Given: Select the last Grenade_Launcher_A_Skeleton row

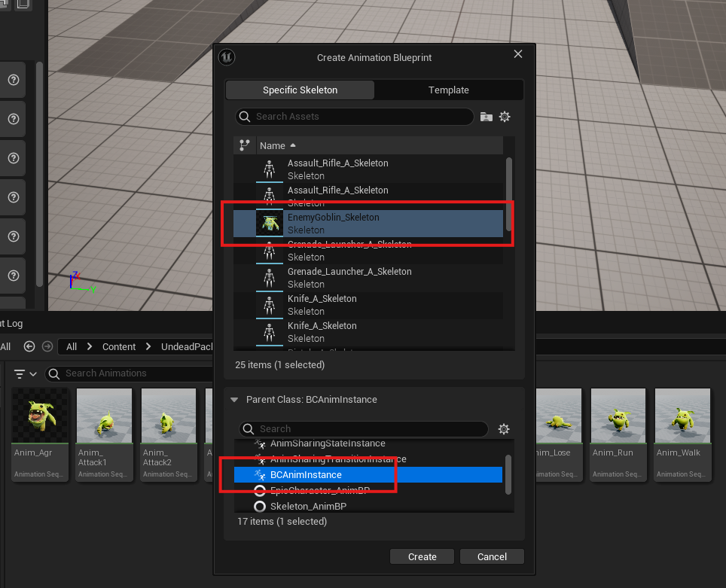Looking at the screenshot, I should (x=368, y=277).
